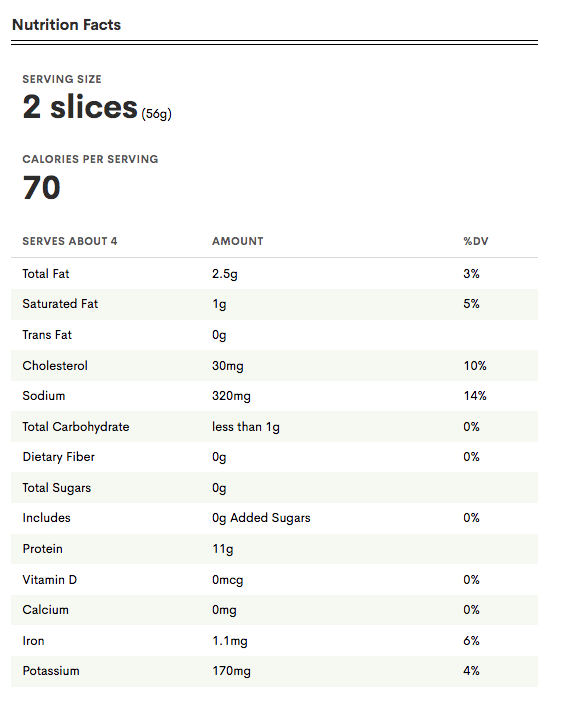Viewport: 574px width, 711px height.
Task: Click the Potassium 170mg amount
Action: 231,671
